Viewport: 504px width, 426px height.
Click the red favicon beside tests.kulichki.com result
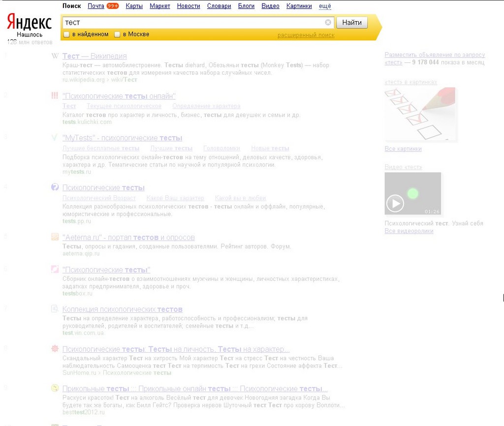click(x=55, y=96)
